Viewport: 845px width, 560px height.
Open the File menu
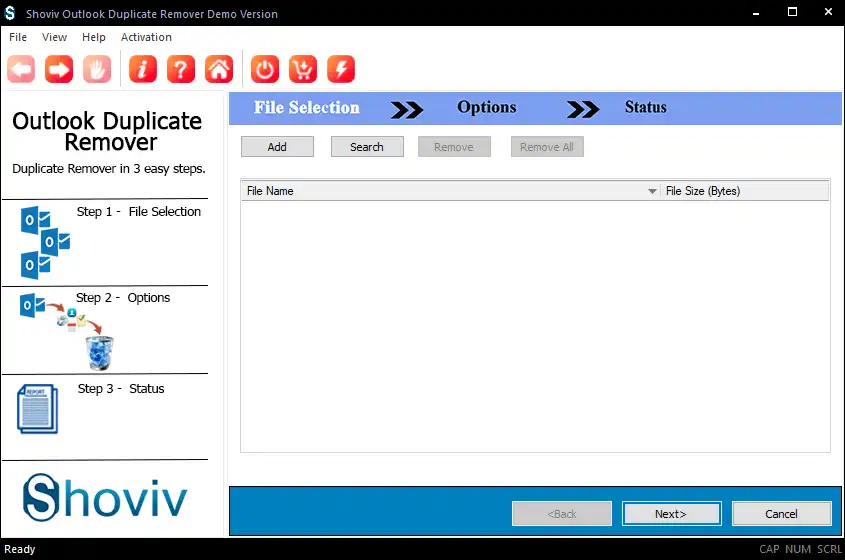pyautogui.click(x=18, y=37)
